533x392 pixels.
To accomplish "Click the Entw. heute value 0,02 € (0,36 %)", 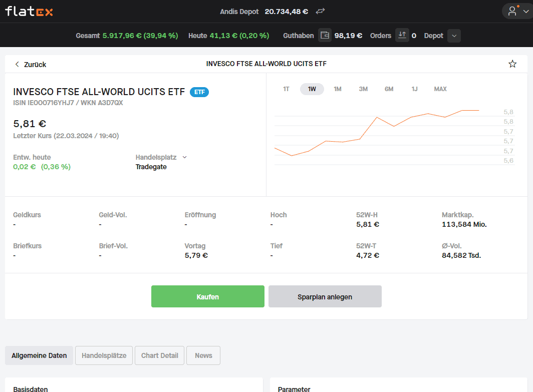I will pyautogui.click(x=42, y=167).
